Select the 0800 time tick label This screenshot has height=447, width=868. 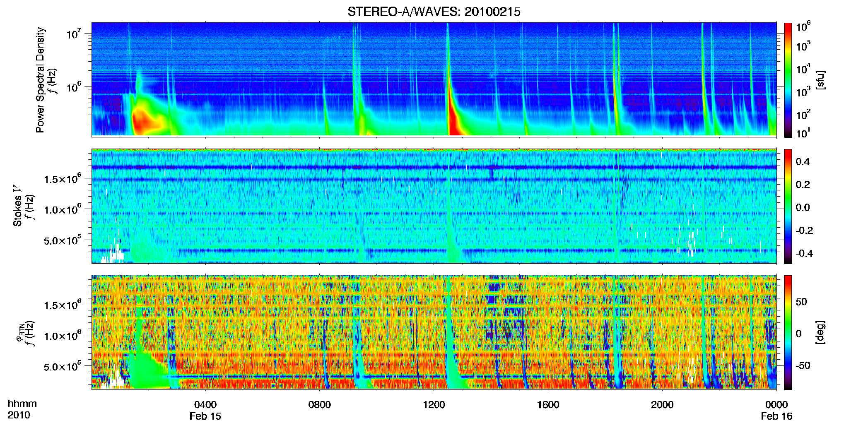click(x=320, y=405)
